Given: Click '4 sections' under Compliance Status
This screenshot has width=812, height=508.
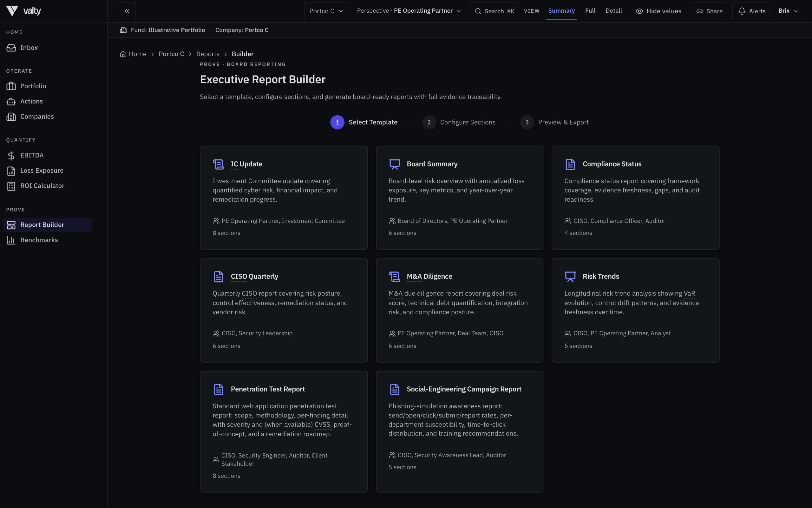Looking at the screenshot, I should (x=578, y=233).
